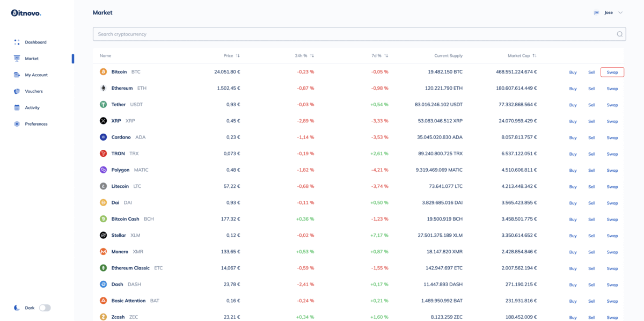Click the Tether coin icon

(104, 105)
